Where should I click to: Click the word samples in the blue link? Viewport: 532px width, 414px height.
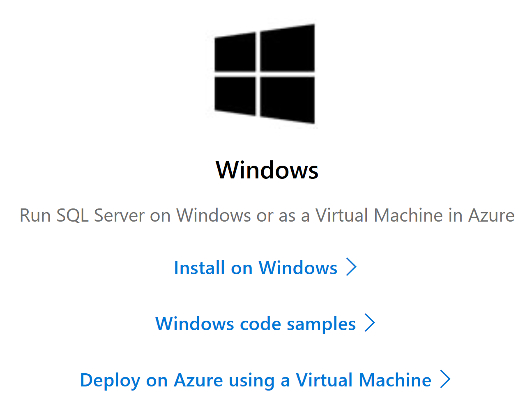(x=321, y=324)
